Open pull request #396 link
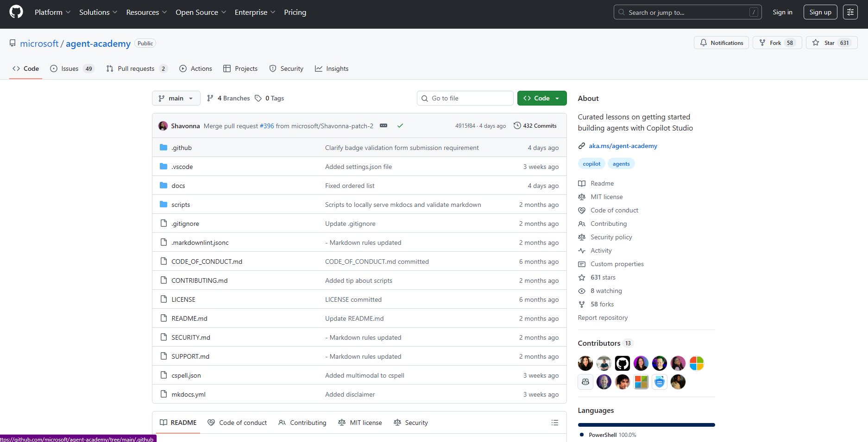The height and width of the screenshot is (442, 868). (x=267, y=126)
